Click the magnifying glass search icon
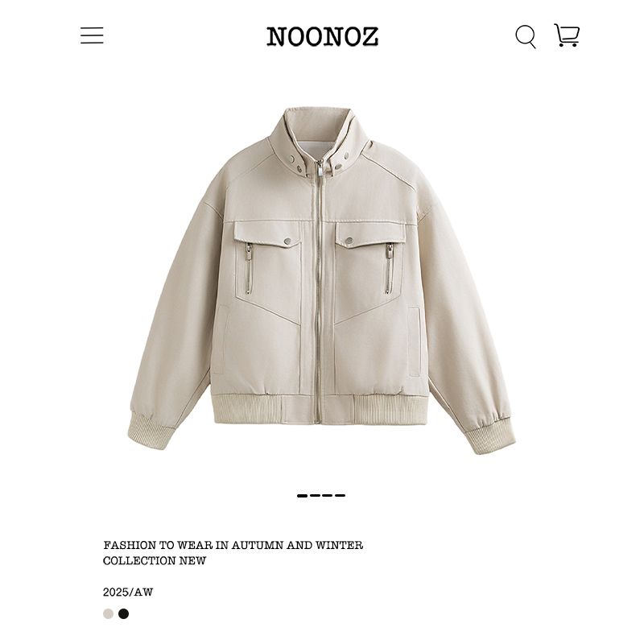The height and width of the screenshot is (644, 644). coord(526,36)
